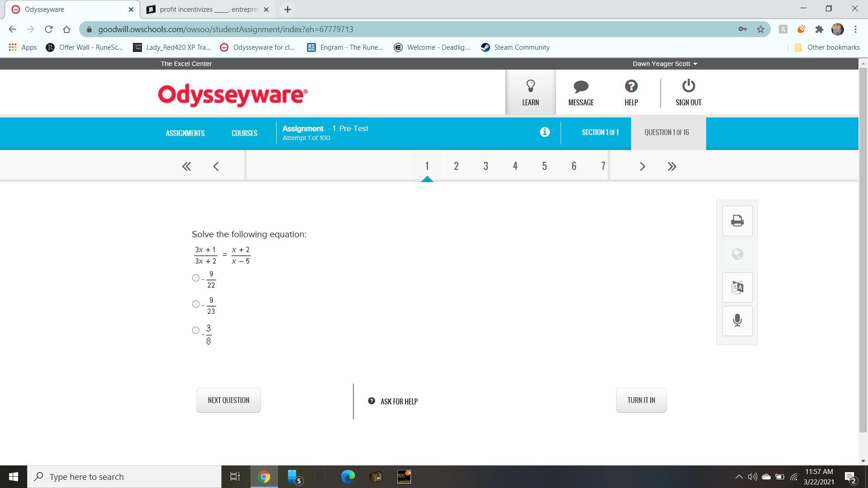Click the Sign Out power icon

pos(688,86)
